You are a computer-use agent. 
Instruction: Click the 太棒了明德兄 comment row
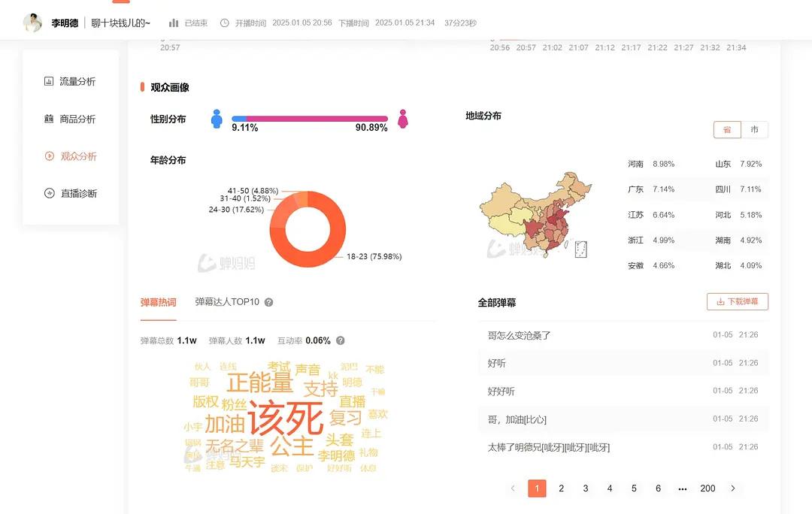(x=623, y=447)
